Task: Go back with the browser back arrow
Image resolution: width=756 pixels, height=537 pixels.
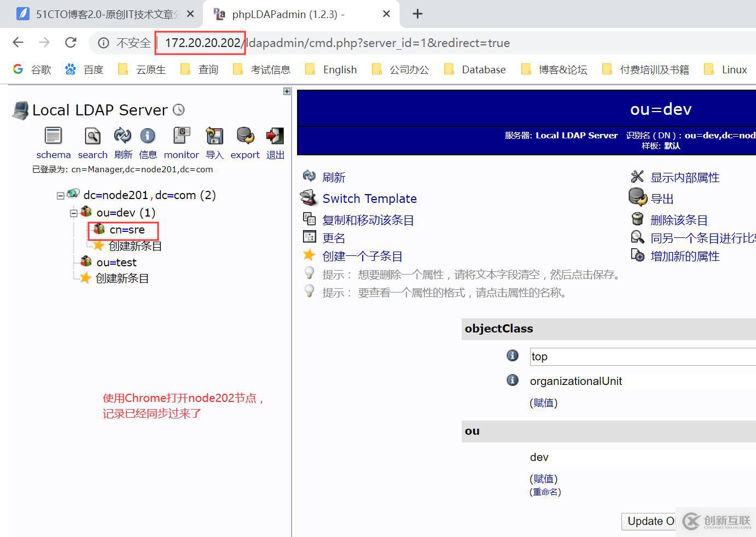Action: 18,43
